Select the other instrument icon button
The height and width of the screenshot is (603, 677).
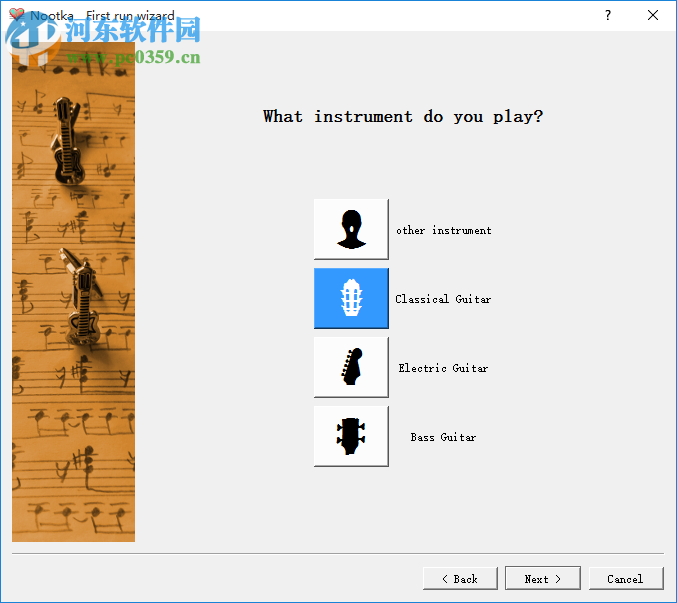(x=351, y=229)
